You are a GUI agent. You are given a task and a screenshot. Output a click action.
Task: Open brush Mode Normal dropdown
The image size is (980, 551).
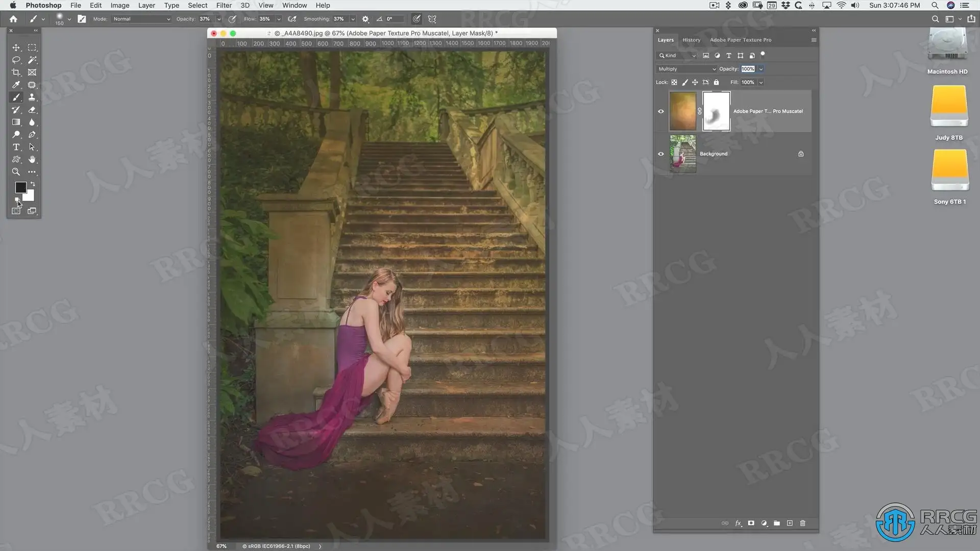click(141, 19)
